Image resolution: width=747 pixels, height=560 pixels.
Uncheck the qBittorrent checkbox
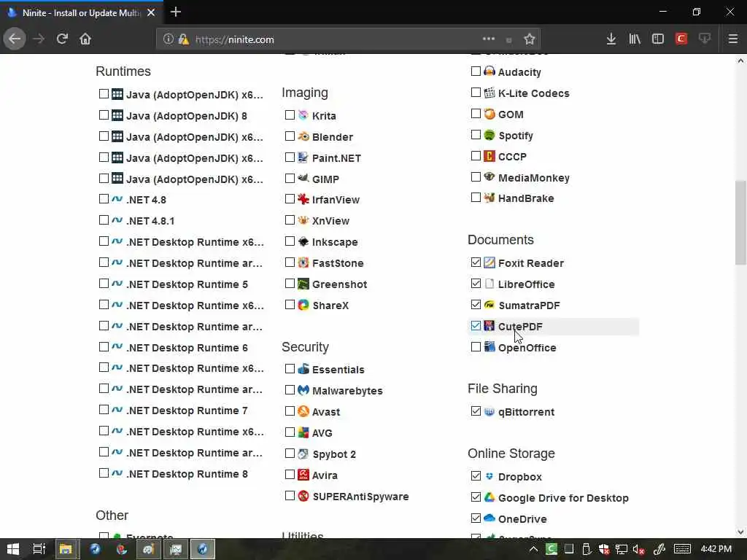[x=476, y=411]
